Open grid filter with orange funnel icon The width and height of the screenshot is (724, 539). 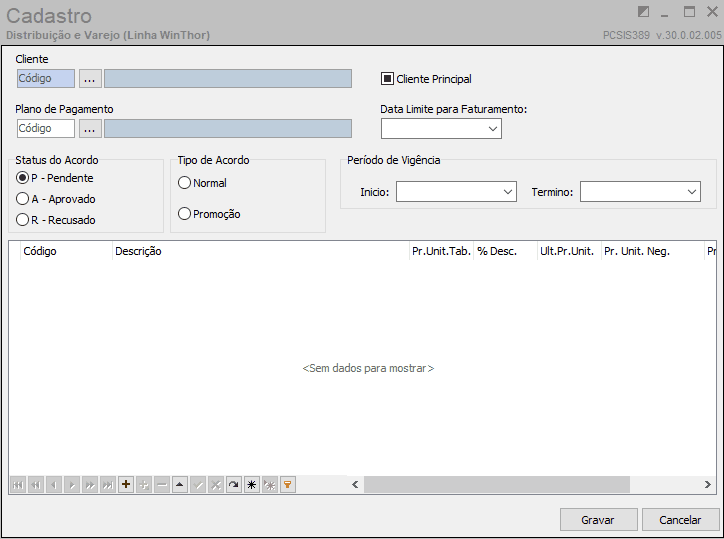(x=288, y=485)
